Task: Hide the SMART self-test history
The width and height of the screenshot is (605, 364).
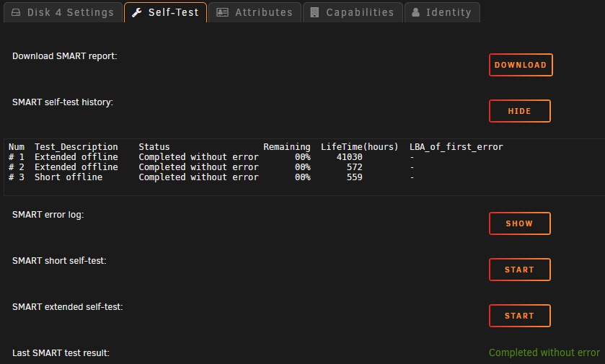Action: pos(519,111)
